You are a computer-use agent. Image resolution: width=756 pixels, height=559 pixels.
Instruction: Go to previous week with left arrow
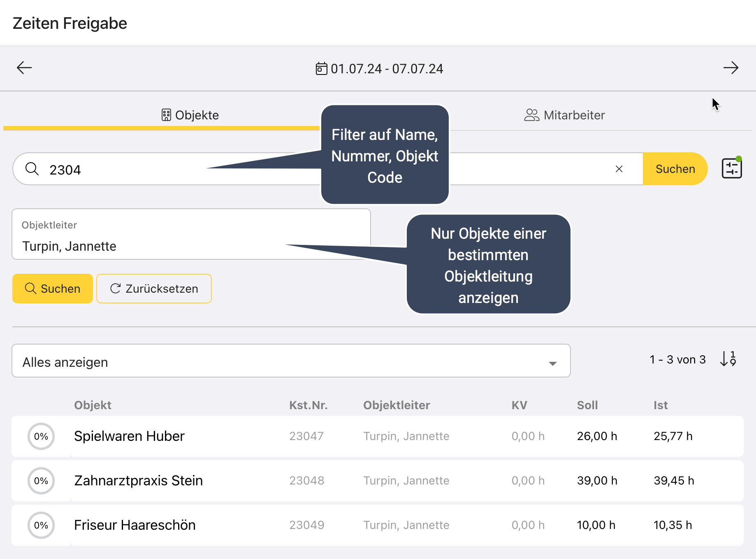pyautogui.click(x=24, y=68)
